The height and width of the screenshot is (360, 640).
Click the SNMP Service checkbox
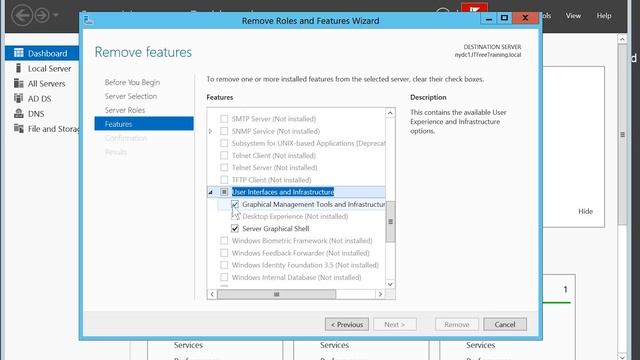click(x=224, y=131)
